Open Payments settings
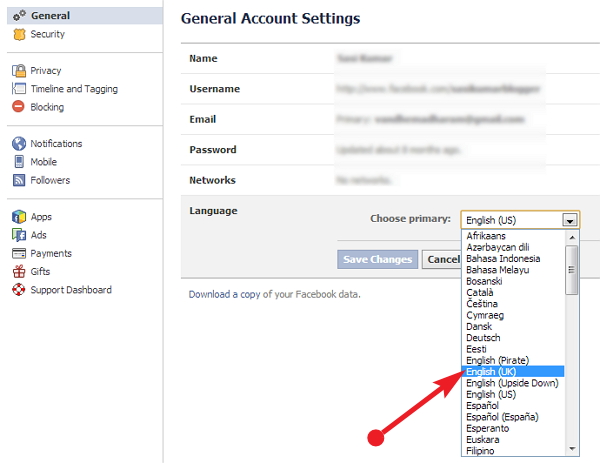 click(51, 253)
